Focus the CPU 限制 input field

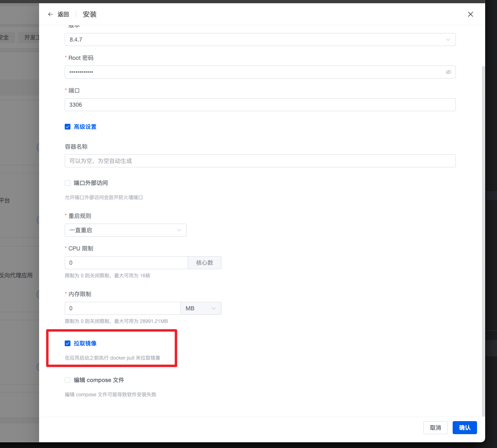point(126,263)
